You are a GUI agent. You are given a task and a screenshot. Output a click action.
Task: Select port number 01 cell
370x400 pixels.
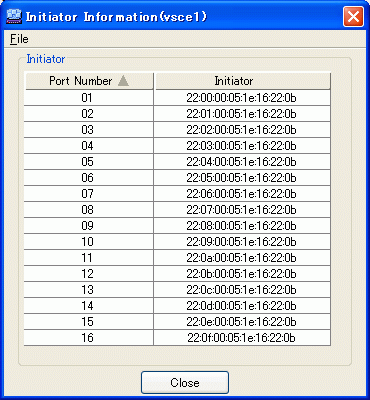(89, 98)
